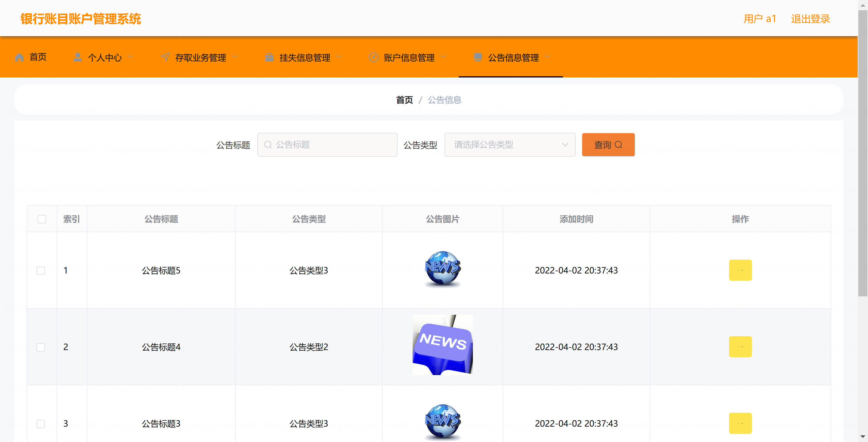This screenshot has width=868, height=442.
Task: Click the cell text 公告标题4
Action: click(161, 347)
